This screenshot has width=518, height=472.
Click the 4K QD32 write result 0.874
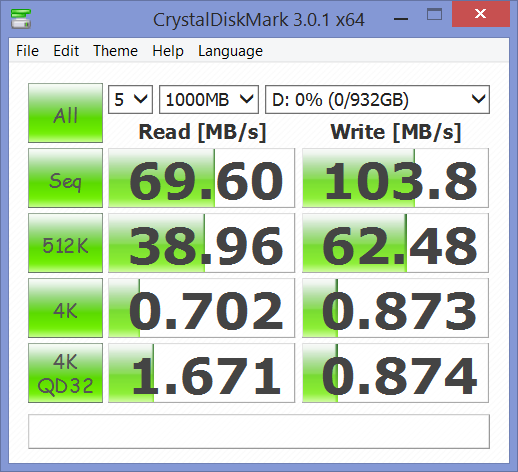pyautogui.click(x=395, y=373)
